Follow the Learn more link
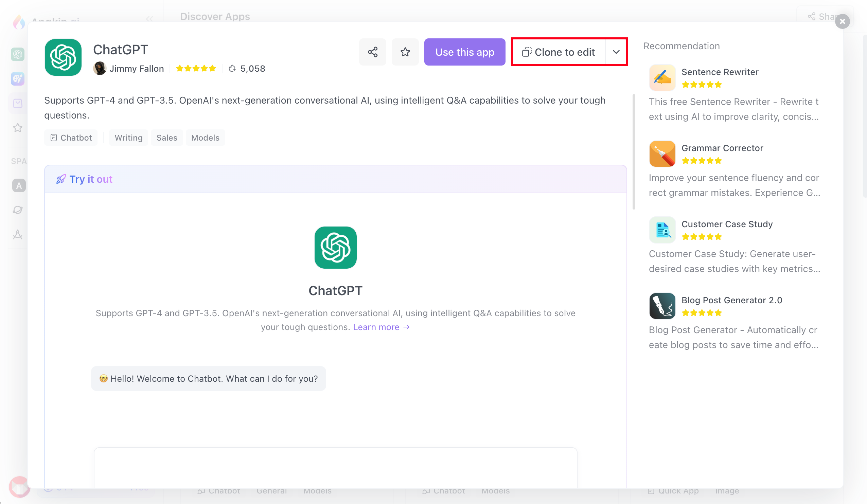Image resolution: width=867 pixels, height=504 pixels. pyautogui.click(x=381, y=327)
